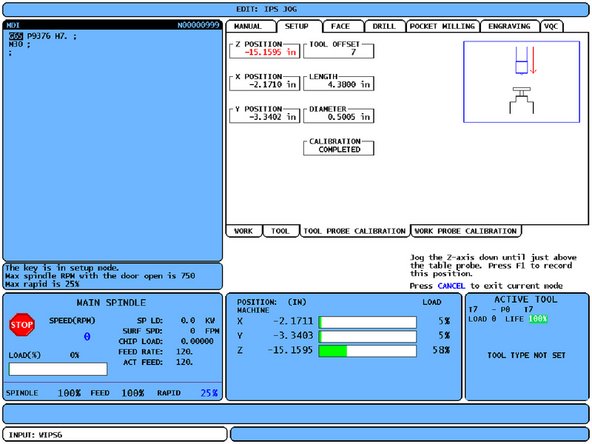Click the SURF SPD 0 FPM value
This screenshot has width=592, height=444.
[x=205, y=331]
